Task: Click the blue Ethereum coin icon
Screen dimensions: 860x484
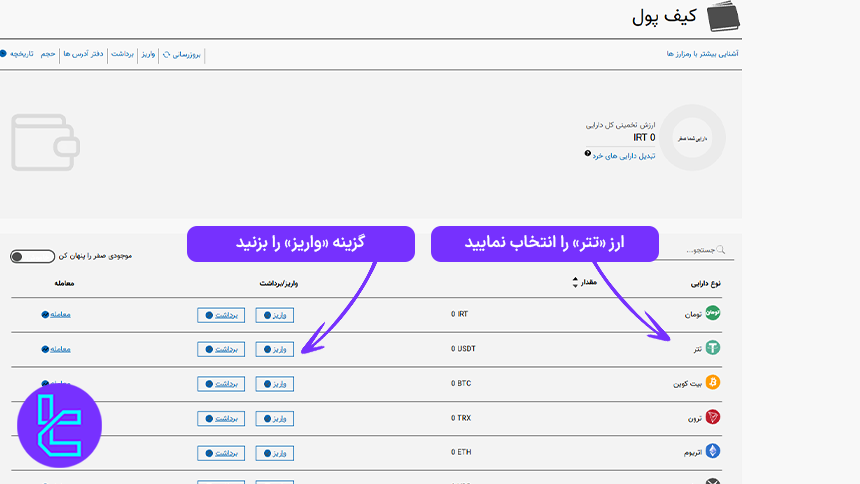Action: pos(712,451)
